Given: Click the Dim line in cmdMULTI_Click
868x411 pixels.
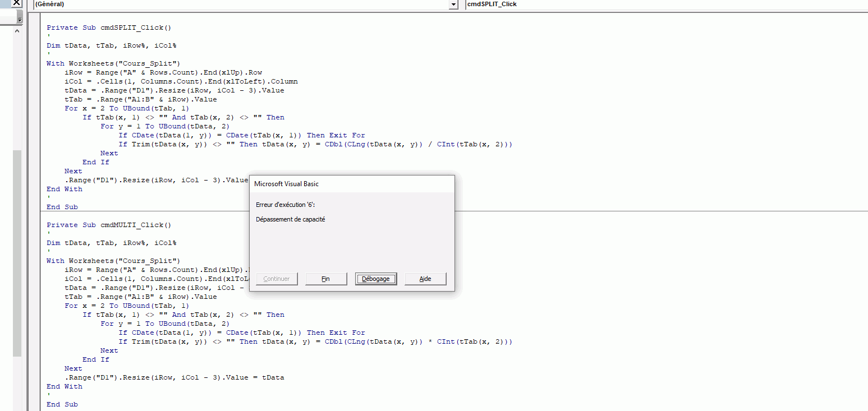Looking at the screenshot, I should [x=112, y=243].
